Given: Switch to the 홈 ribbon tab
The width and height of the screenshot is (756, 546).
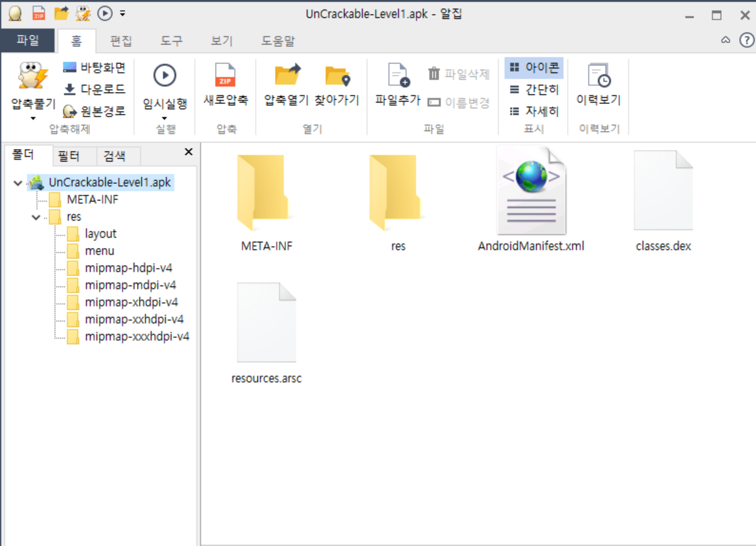Looking at the screenshot, I should [76, 41].
